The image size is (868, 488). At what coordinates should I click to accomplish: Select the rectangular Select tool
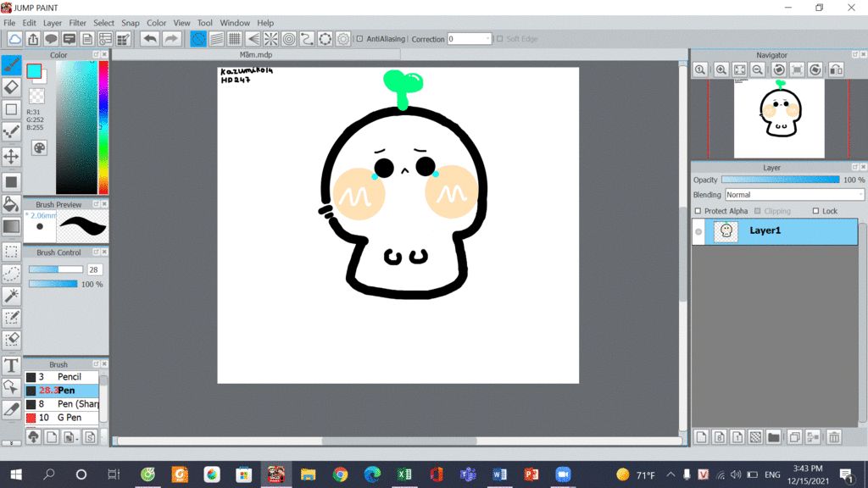click(x=11, y=252)
